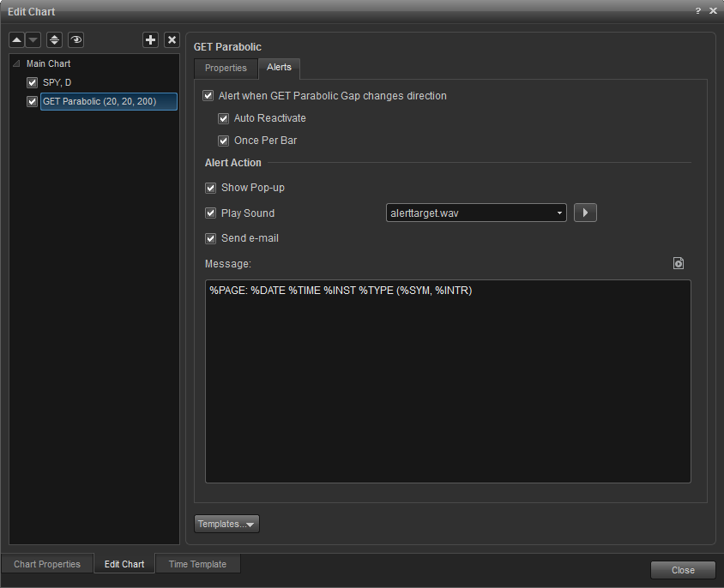This screenshot has width=724, height=588.
Task: Select the Main Chart tree label
Action: click(x=49, y=63)
